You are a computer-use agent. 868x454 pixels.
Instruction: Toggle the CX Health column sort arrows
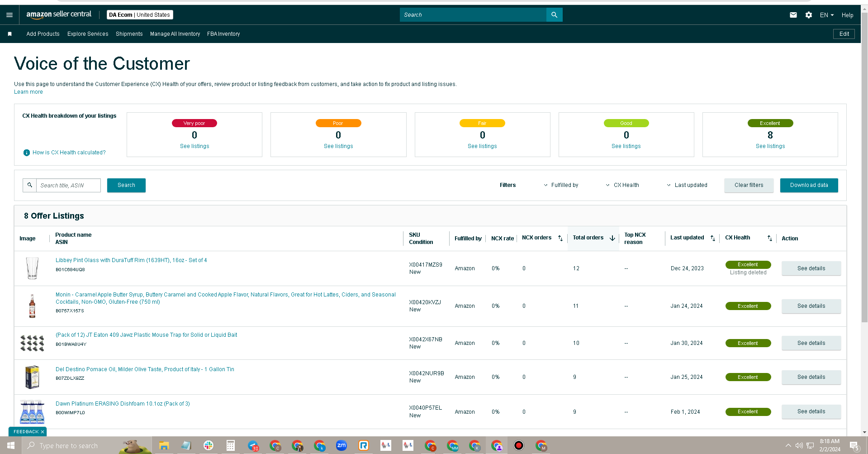coord(770,238)
